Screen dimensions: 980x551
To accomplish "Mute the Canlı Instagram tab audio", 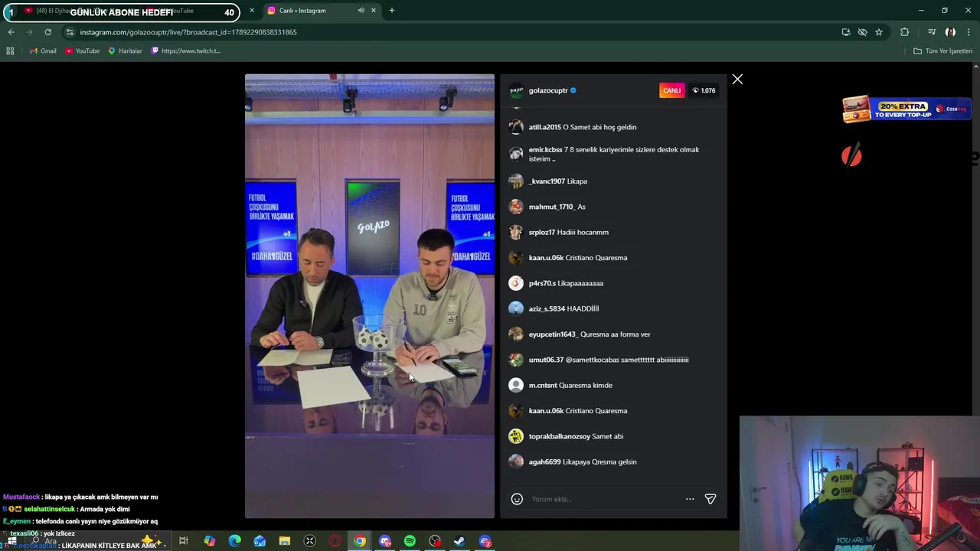I will [x=361, y=11].
